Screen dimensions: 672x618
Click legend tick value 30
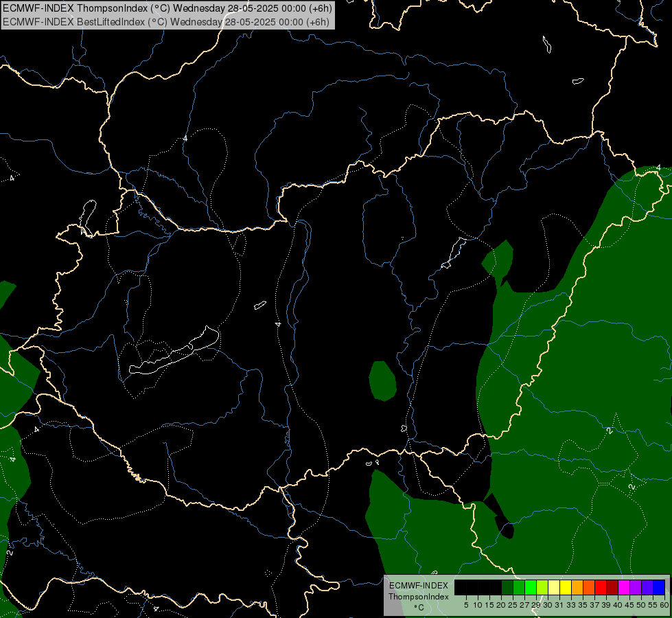[548, 605]
